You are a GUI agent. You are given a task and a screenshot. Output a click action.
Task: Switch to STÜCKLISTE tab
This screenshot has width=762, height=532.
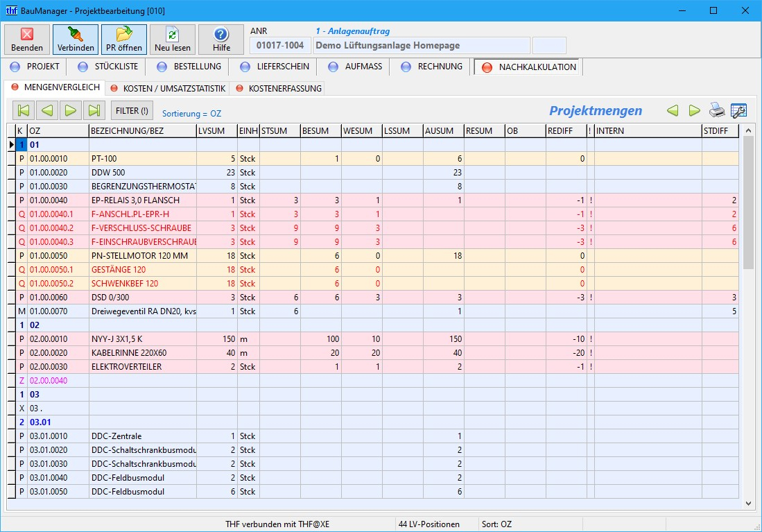108,67
